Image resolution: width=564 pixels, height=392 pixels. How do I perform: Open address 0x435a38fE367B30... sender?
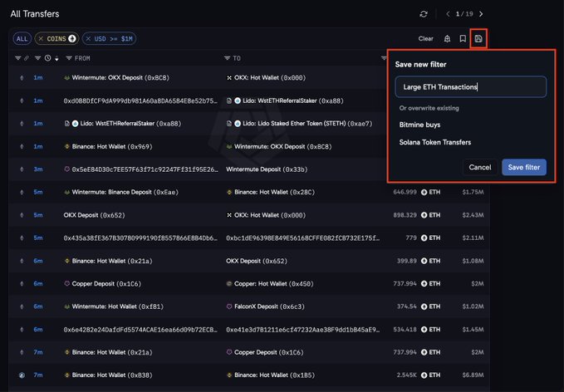click(140, 238)
